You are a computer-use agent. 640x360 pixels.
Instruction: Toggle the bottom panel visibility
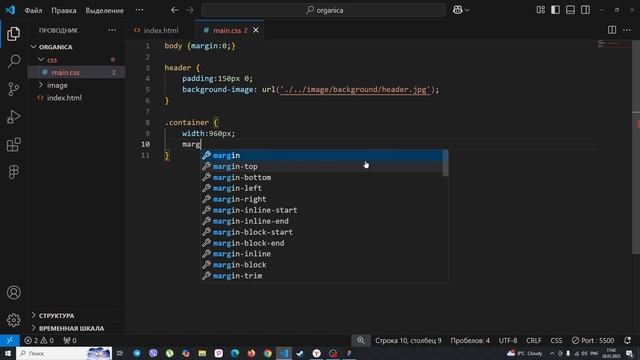coord(570,10)
